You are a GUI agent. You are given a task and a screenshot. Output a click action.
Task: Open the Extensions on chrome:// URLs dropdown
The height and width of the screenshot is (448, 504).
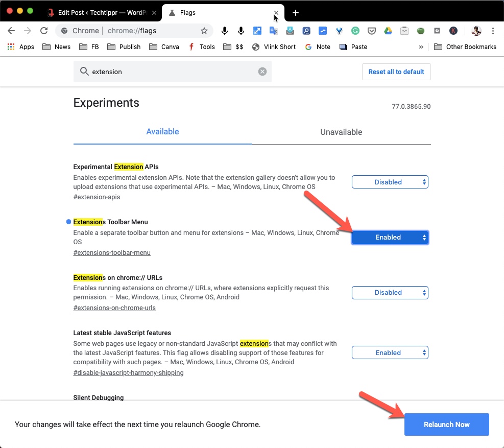[x=390, y=292]
